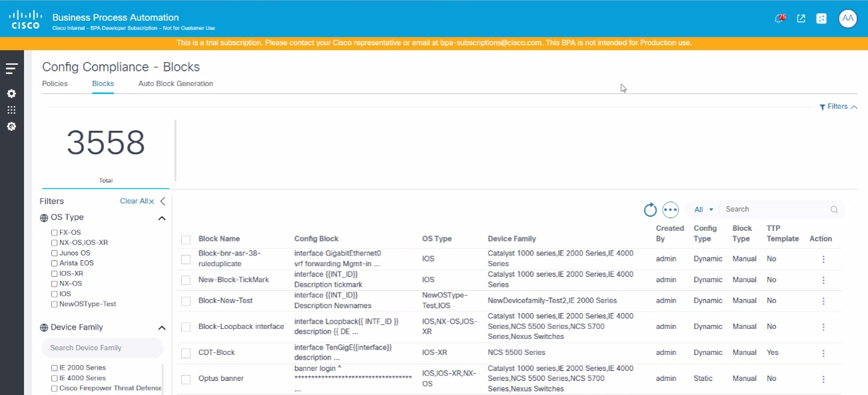Viewport: 868px width, 395px height.
Task: Select the Block-bnr-asr-38-ruleduplicate row checkbox
Action: tap(186, 260)
